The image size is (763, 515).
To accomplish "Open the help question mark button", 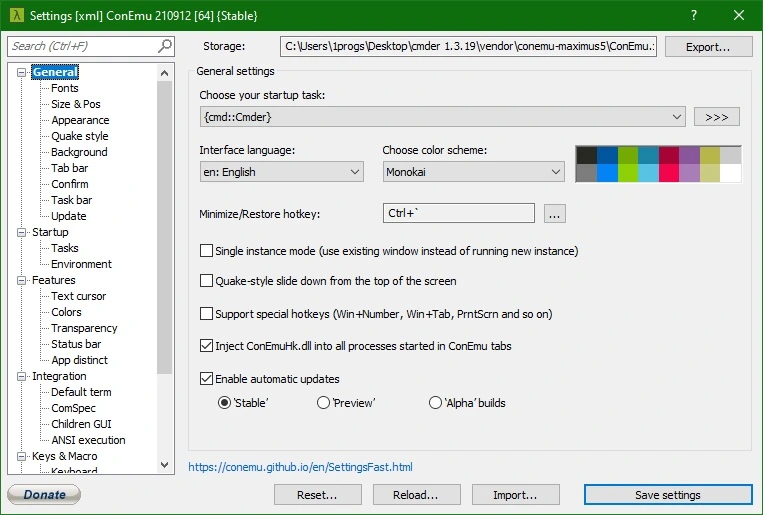I will point(693,15).
